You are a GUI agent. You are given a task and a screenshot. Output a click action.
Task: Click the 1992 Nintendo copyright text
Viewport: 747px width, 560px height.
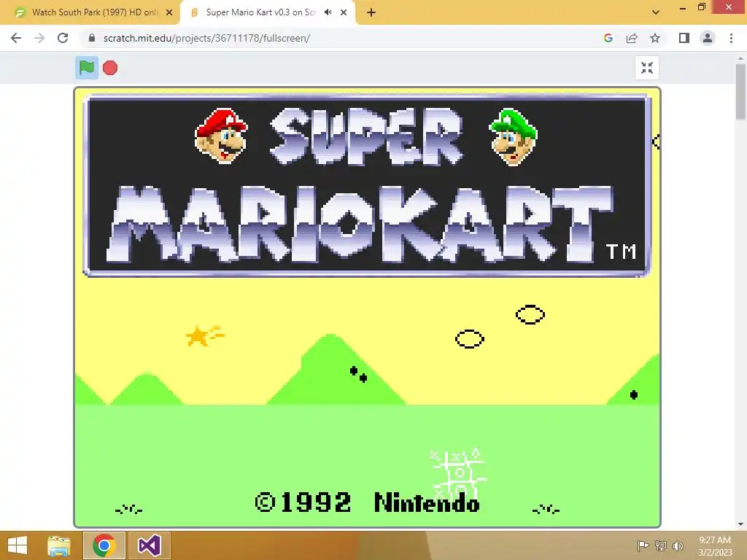367,503
